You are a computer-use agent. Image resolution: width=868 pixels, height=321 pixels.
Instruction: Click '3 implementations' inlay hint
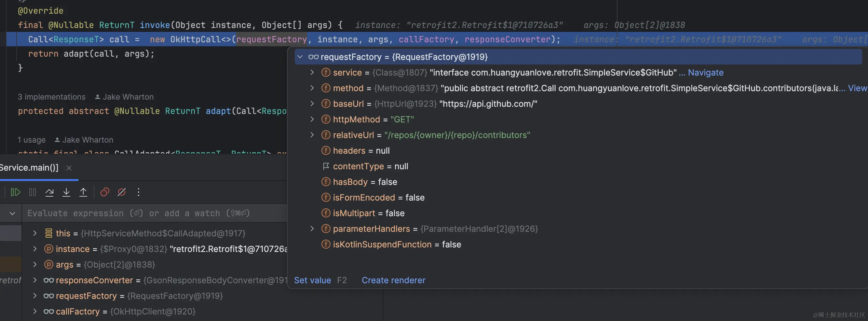pos(51,97)
